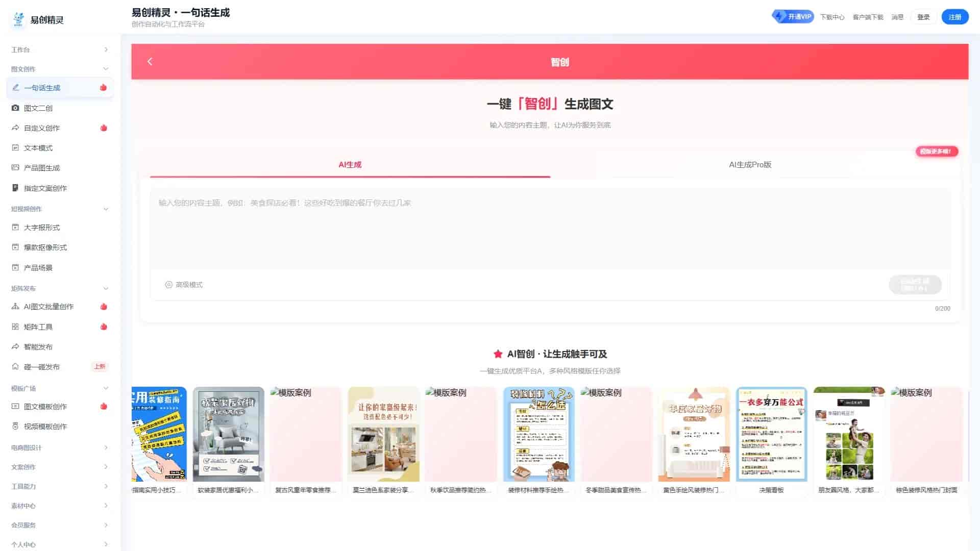Open 消息 in top bar
Viewport: 980px width, 551px height.
[x=897, y=17]
